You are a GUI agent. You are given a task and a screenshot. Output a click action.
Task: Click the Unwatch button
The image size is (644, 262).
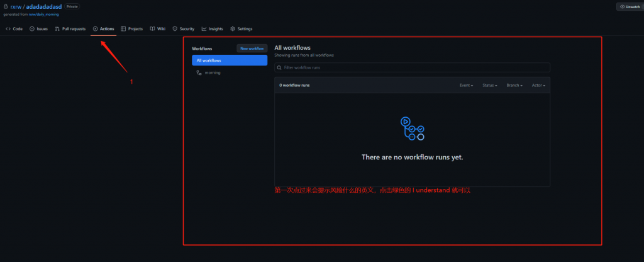pos(630,6)
